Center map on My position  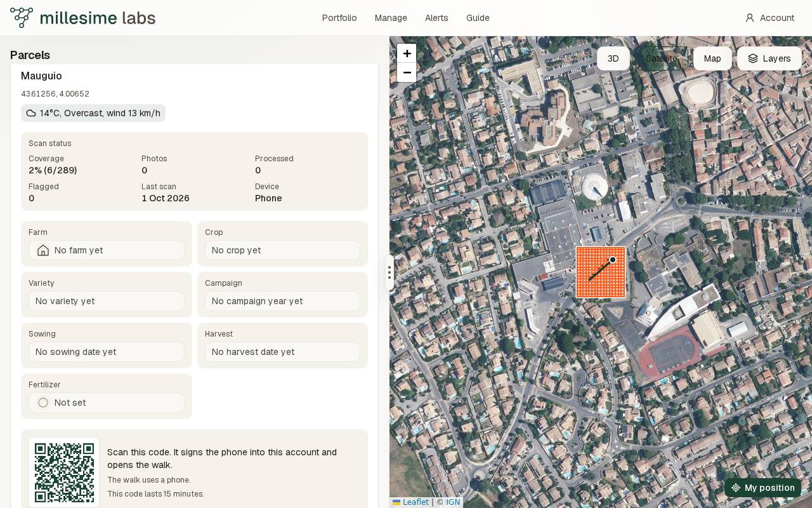[763, 488]
